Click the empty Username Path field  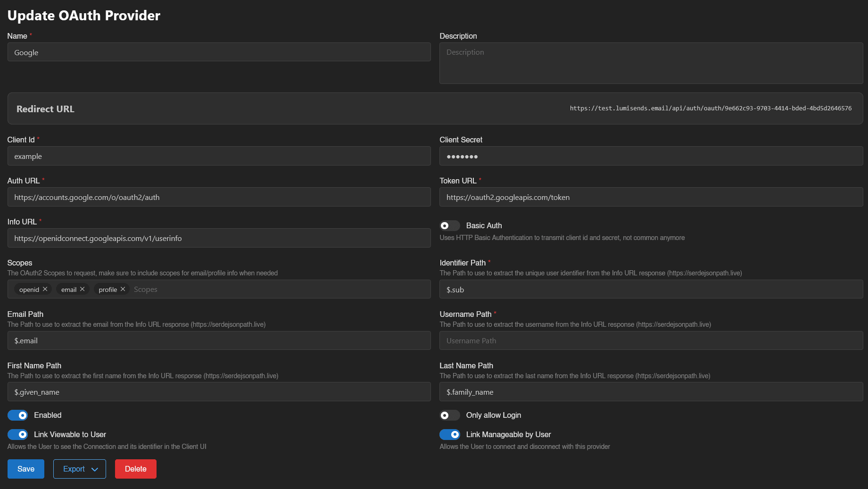coord(651,340)
